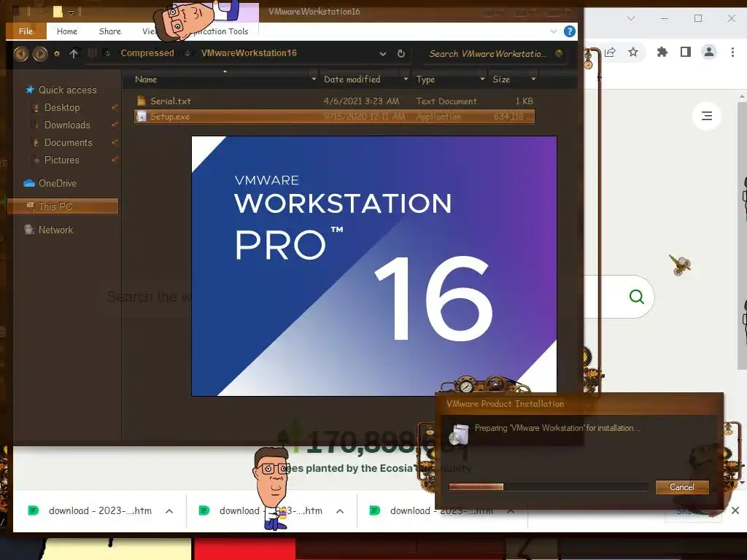Image resolution: width=747 pixels, height=560 pixels.
Task: Click the search magnifier icon in Explorer
Action: tap(560, 53)
